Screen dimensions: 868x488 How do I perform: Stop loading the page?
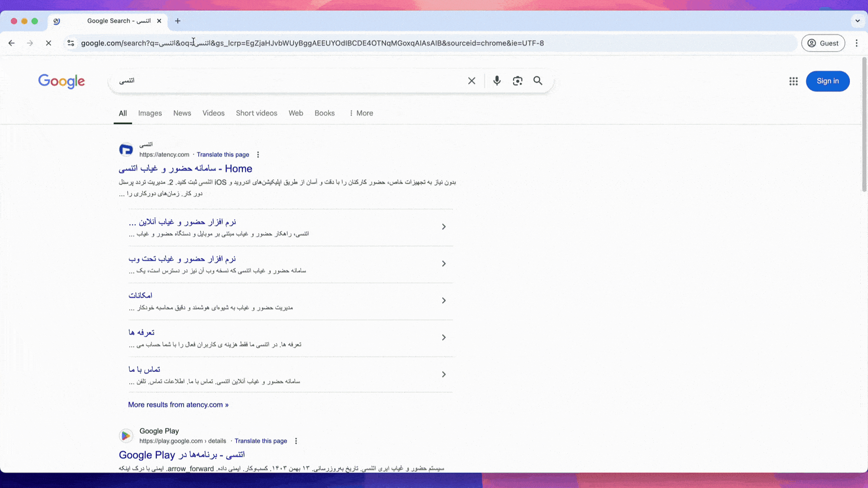[x=48, y=43]
